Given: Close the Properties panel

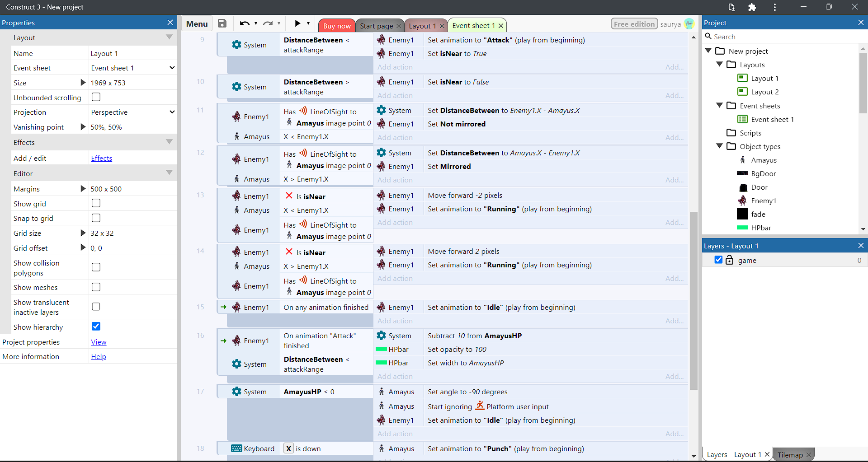Looking at the screenshot, I should click(x=170, y=23).
